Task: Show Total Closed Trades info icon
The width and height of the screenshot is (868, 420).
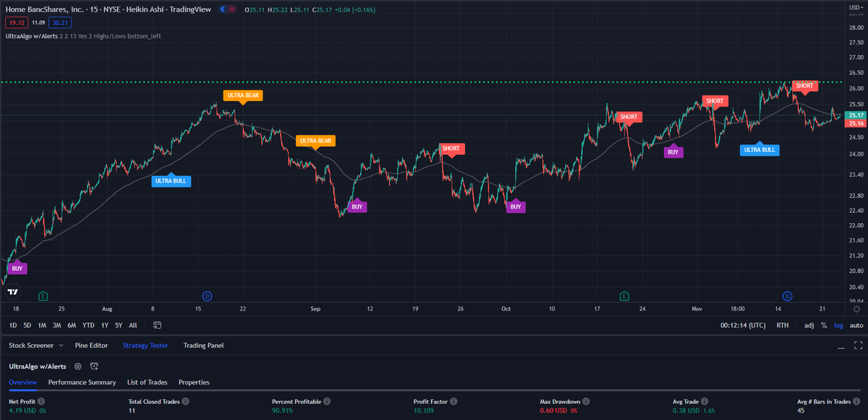Action: pyautogui.click(x=185, y=401)
